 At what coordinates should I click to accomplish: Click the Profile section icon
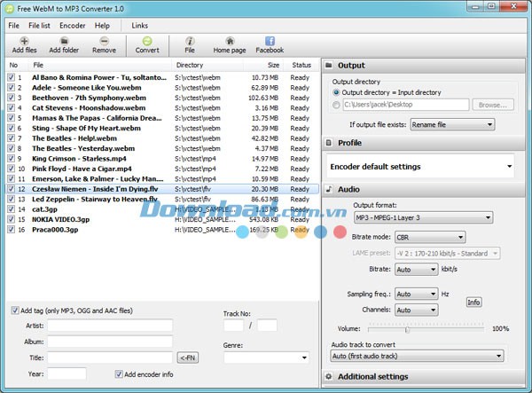click(x=329, y=143)
